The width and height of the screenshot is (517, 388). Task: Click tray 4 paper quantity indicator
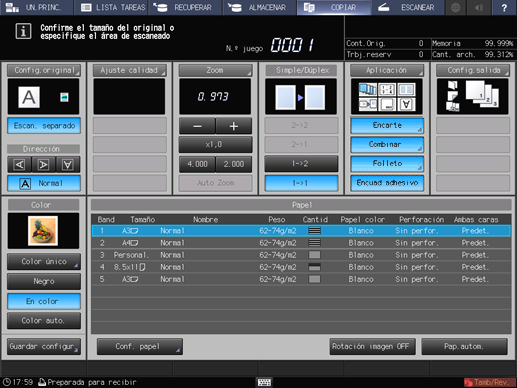click(x=315, y=267)
